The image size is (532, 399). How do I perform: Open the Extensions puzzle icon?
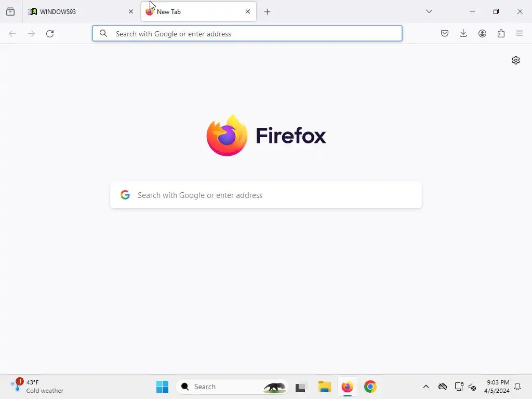point(501,33)
